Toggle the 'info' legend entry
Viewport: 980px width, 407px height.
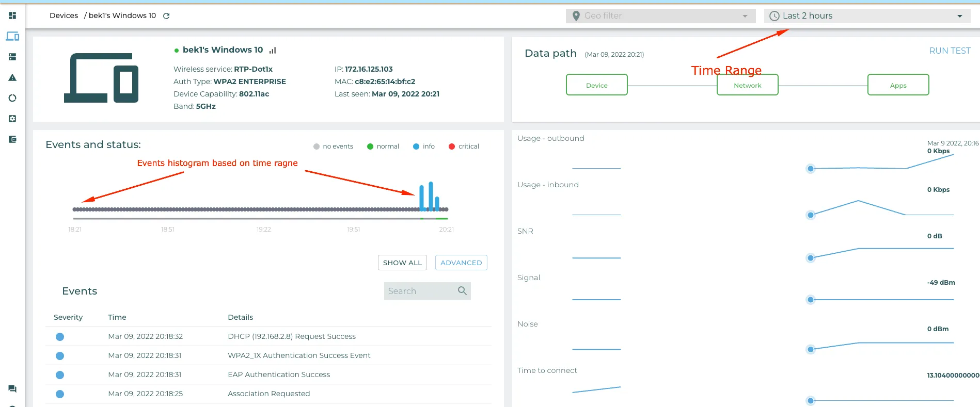point(423,146)
